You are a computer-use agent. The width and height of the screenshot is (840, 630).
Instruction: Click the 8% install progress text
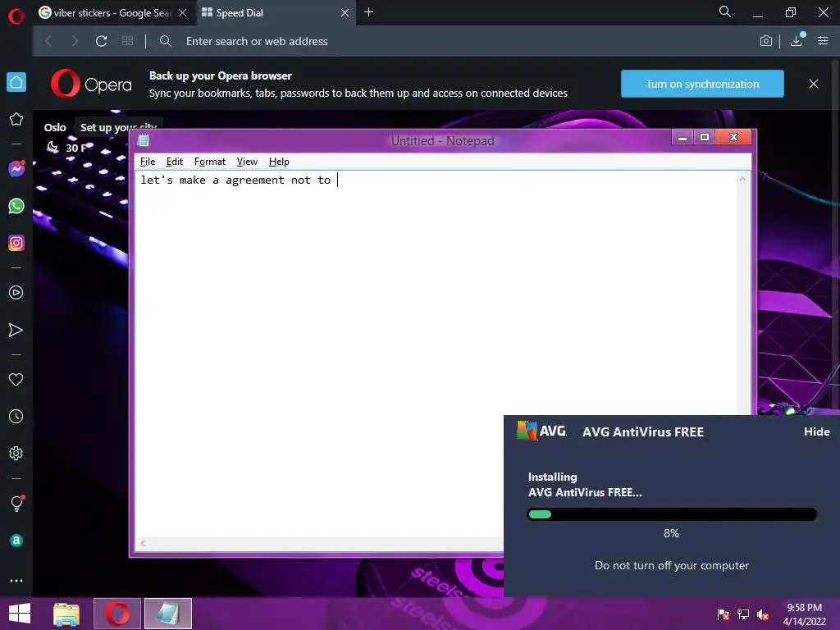[x=671, y=533]
